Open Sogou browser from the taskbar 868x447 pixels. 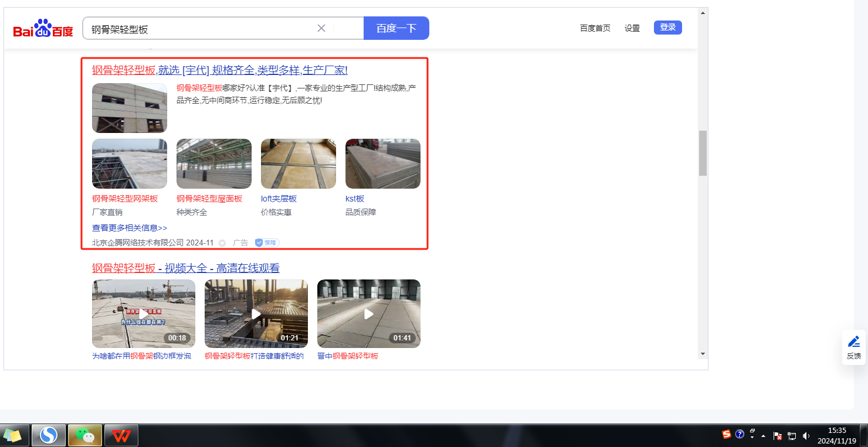(x=49, y=435)
